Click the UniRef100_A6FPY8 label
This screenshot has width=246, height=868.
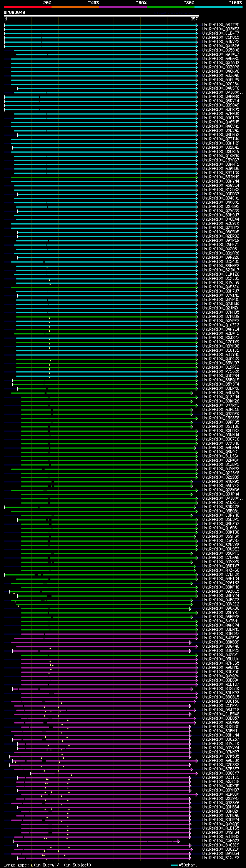221,617
